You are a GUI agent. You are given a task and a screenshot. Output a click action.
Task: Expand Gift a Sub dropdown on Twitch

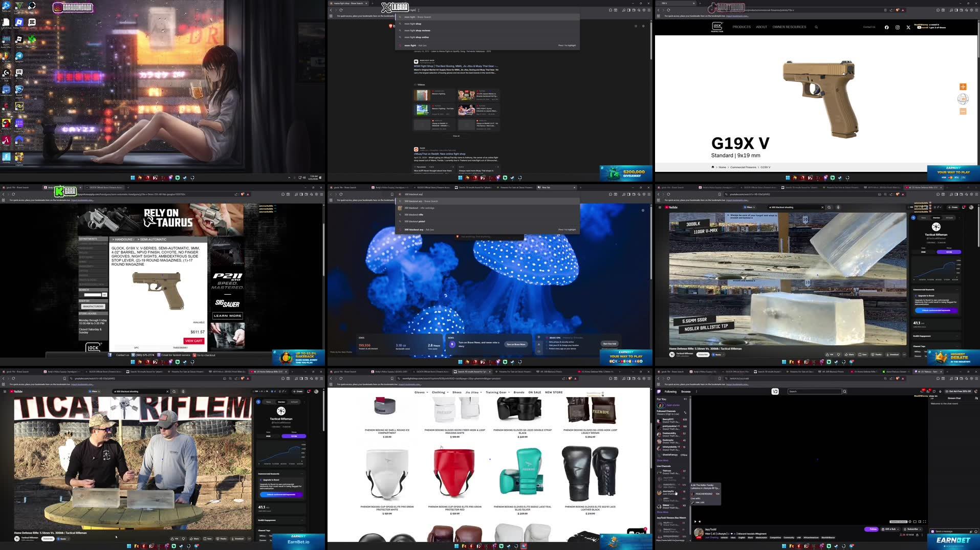click(x=891, y=529)
